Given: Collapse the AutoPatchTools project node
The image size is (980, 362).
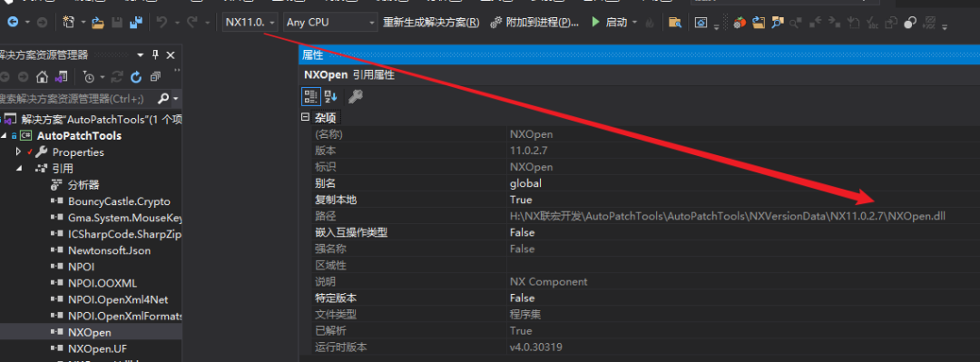Looking at the screenshot, I should pyautogui.click(x=5, y=136).
